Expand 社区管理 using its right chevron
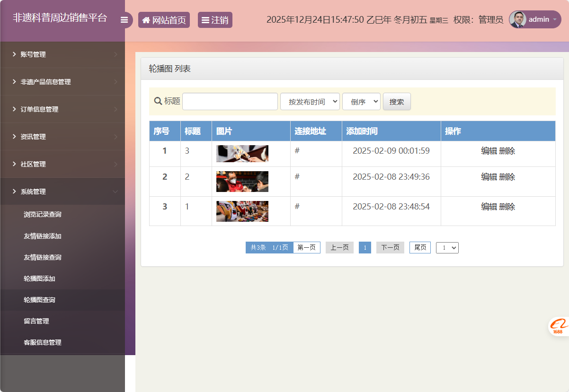 (x=116, y=164)
